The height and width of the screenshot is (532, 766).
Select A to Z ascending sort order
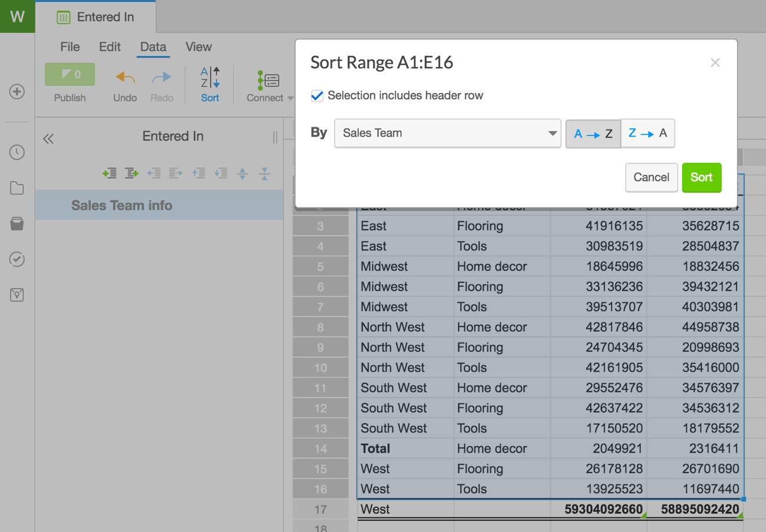[x=593, y=134]
